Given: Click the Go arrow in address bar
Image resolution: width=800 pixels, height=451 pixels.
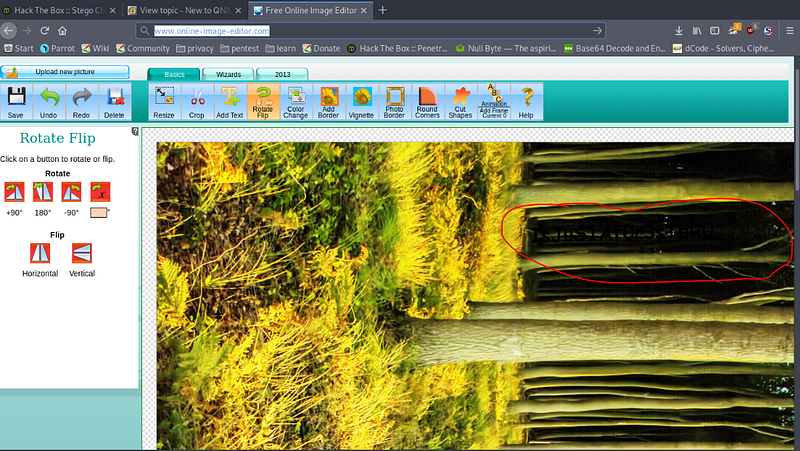Looking at the screenshot, I should [597, 31].
